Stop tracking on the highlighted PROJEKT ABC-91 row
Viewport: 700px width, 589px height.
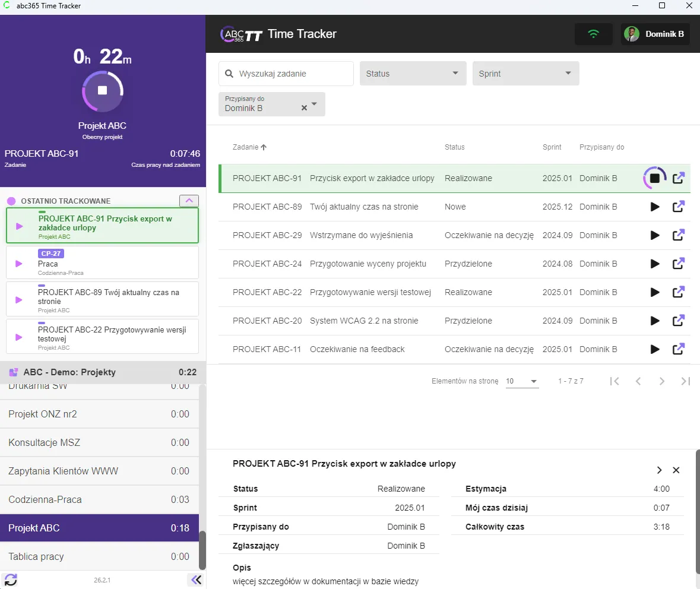tap(654, 178)
